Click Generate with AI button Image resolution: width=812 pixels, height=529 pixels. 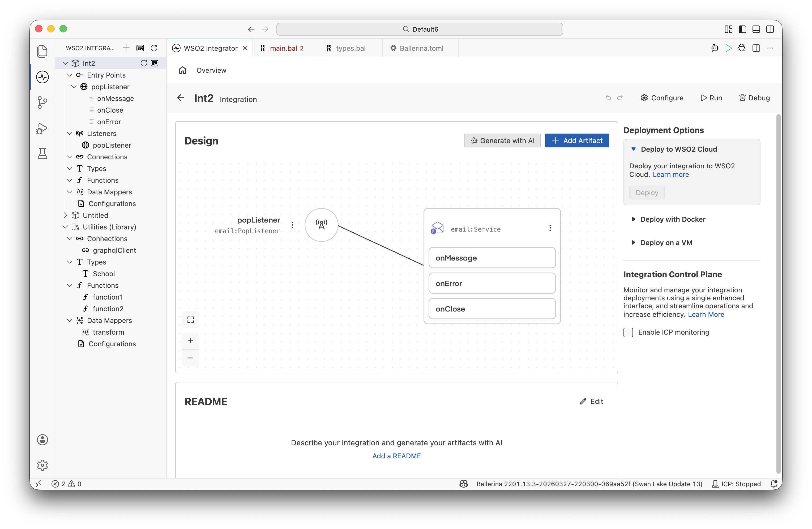(x=502, y=140)
